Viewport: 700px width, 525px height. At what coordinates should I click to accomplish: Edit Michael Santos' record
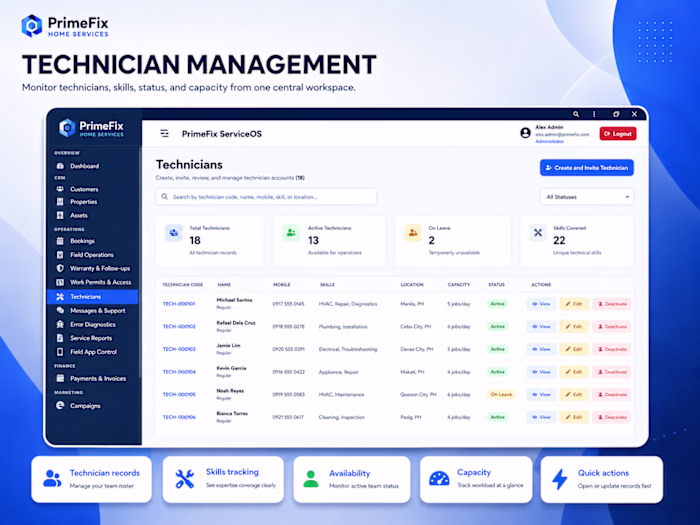(574, 304)
